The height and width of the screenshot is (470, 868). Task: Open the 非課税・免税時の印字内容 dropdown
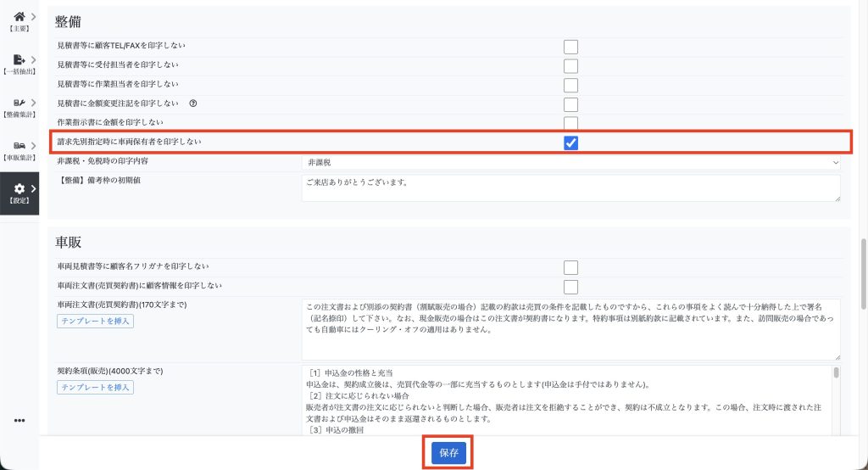(x=570, y=161)
